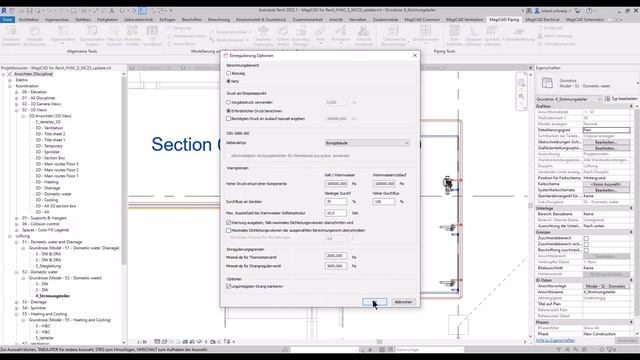Viewport: 640px width, 360px height.
Task: Collapse the Phasen properties section
Action: coord(631,322)
